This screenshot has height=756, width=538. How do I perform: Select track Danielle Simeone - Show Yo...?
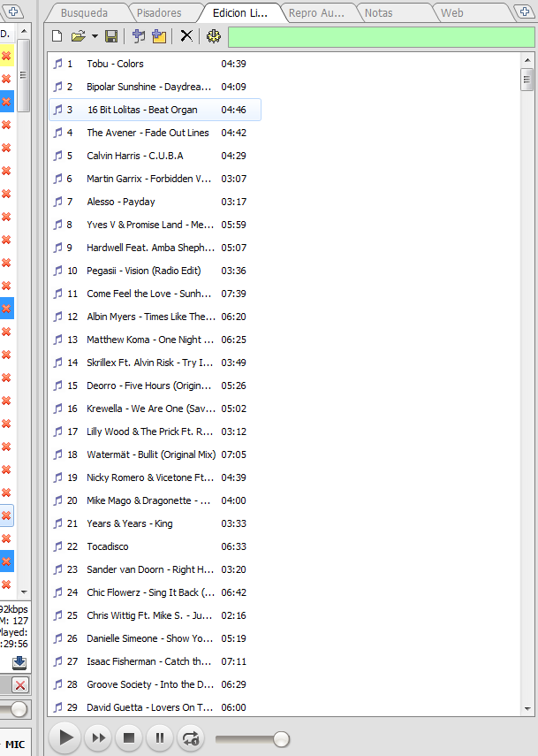pos(155,638)
